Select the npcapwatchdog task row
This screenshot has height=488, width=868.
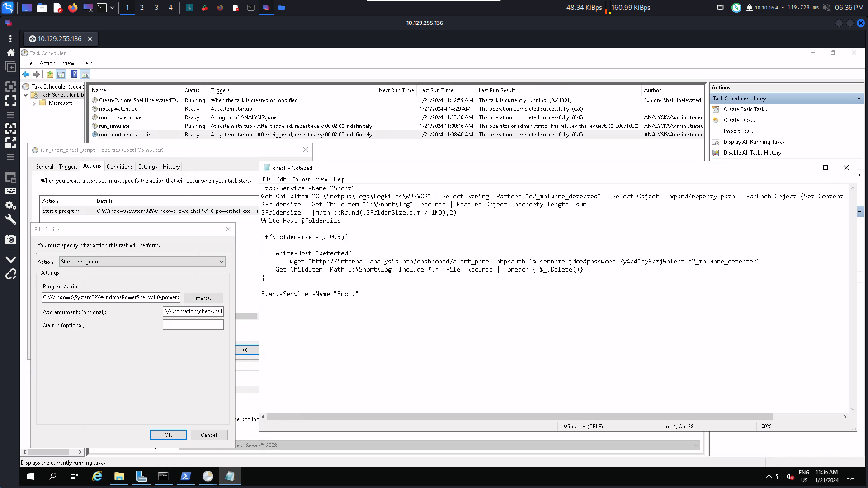point(396,109)
